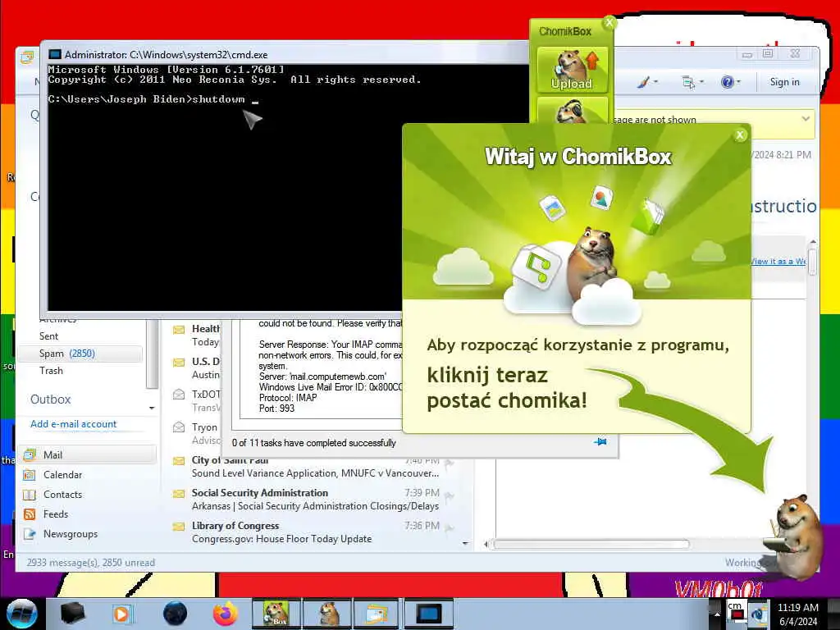Select the Outbox heading
Viewport: 840px width, 630px height.
50,399
